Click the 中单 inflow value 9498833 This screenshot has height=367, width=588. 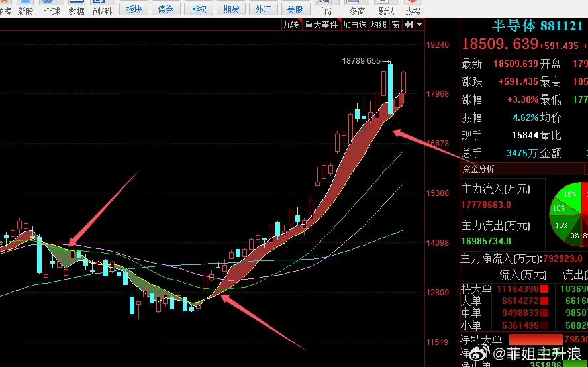[x=521, y=313]
